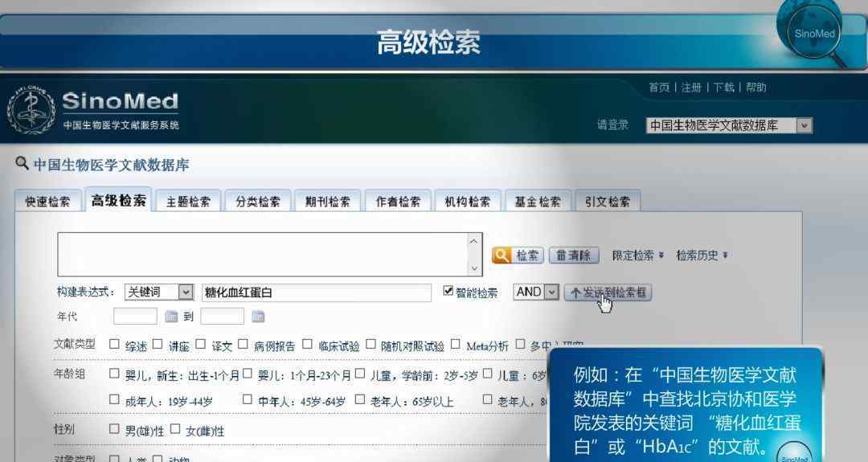Check 婴儿:1个月-23个月 age group
Viewport: 868px width, 462px height.
pyautogui.click(x=248, y=374)
